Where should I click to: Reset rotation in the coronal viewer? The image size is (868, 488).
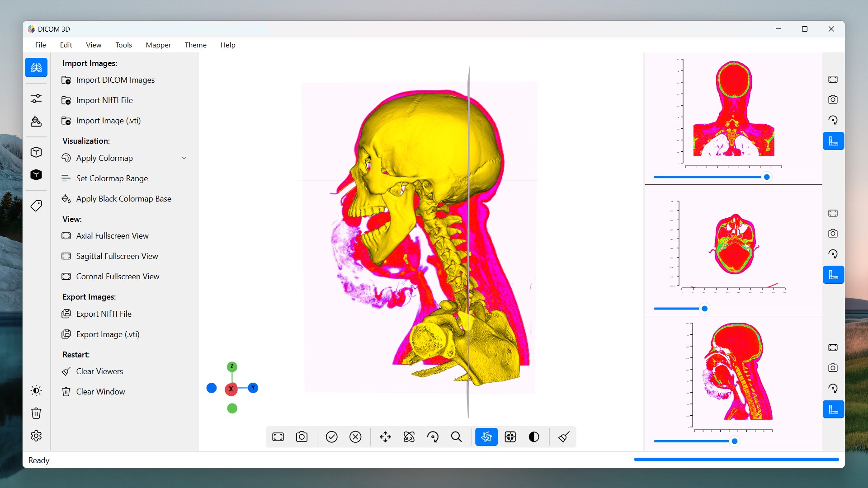[x=833, y=120]
